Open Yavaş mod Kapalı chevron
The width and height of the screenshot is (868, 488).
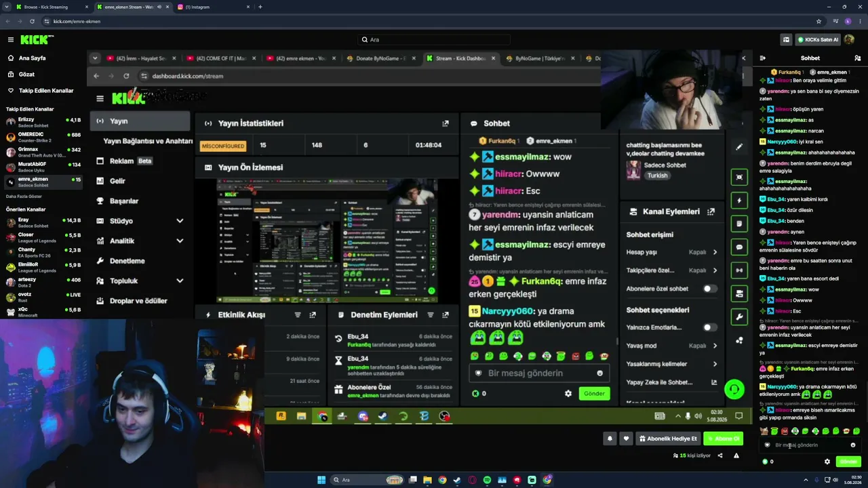pos(715,346)
